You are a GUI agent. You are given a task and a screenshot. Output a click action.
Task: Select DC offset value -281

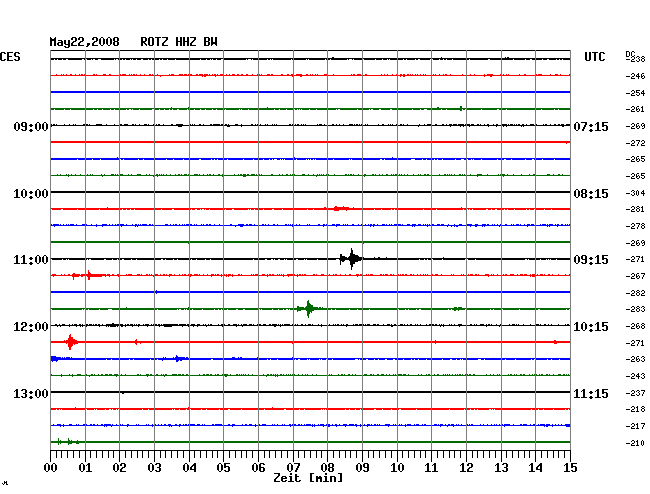[x=635, y=209]
